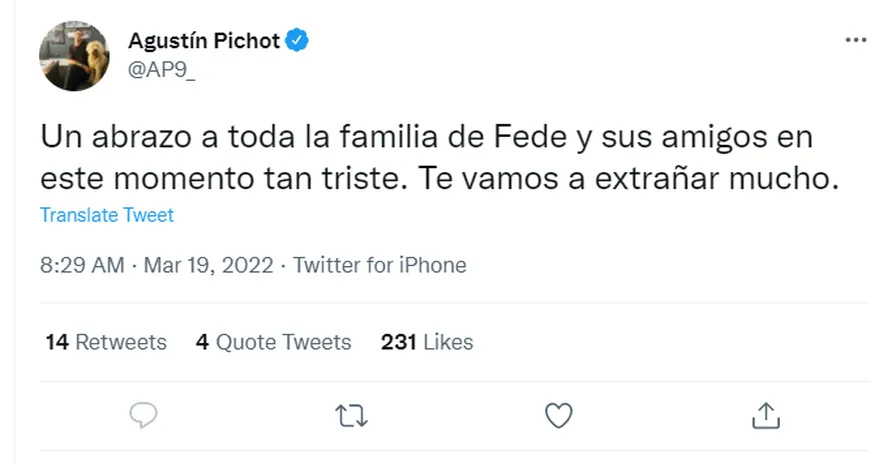Open Agustín Pichot's profile picture
Image resolution: width=879 pixels, height=463 pixels.
[x=73, y=55]
